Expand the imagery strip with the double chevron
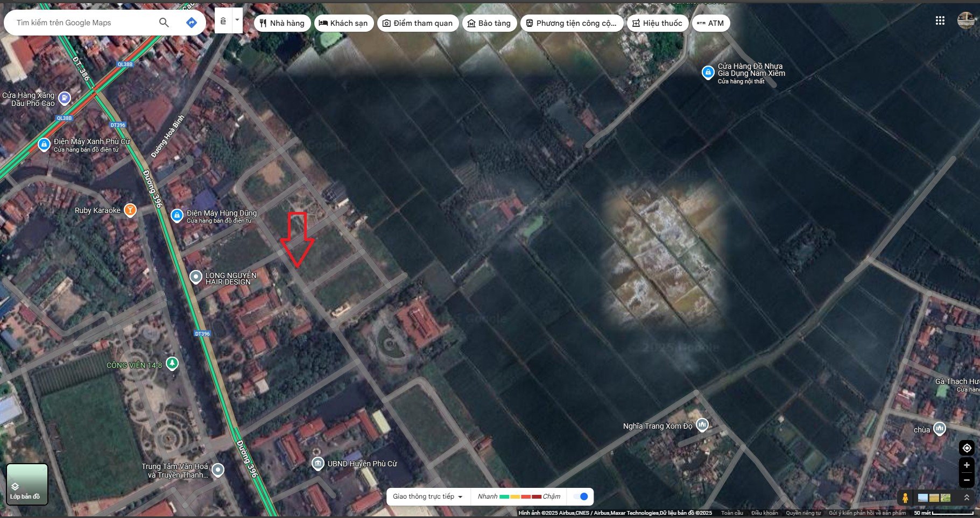Screen dimensions: 980x518 (x=967, y=498)
